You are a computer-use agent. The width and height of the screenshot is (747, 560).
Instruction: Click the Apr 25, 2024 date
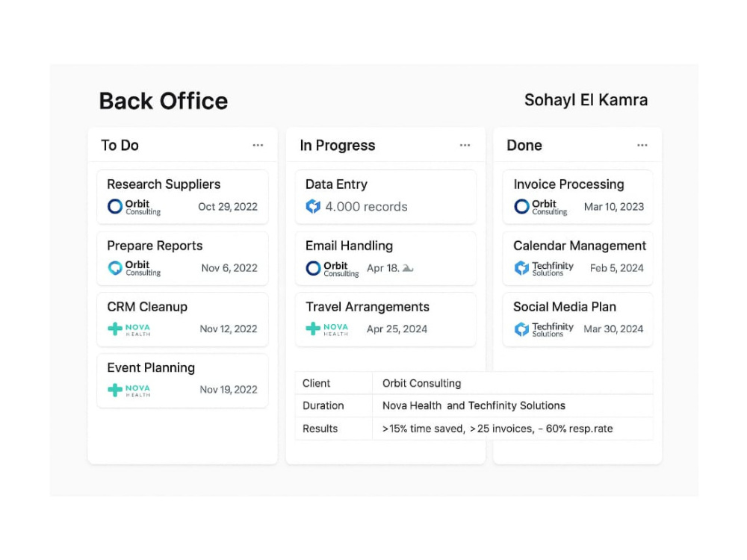pos(397,329)
